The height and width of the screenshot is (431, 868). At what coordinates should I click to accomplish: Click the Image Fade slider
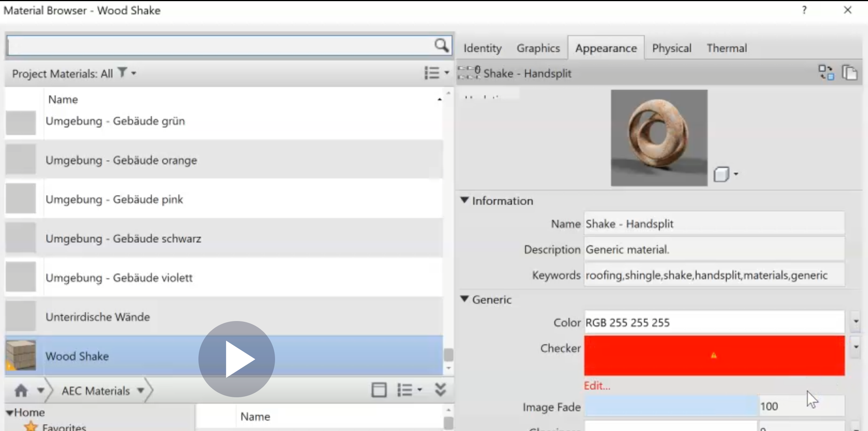671,406
